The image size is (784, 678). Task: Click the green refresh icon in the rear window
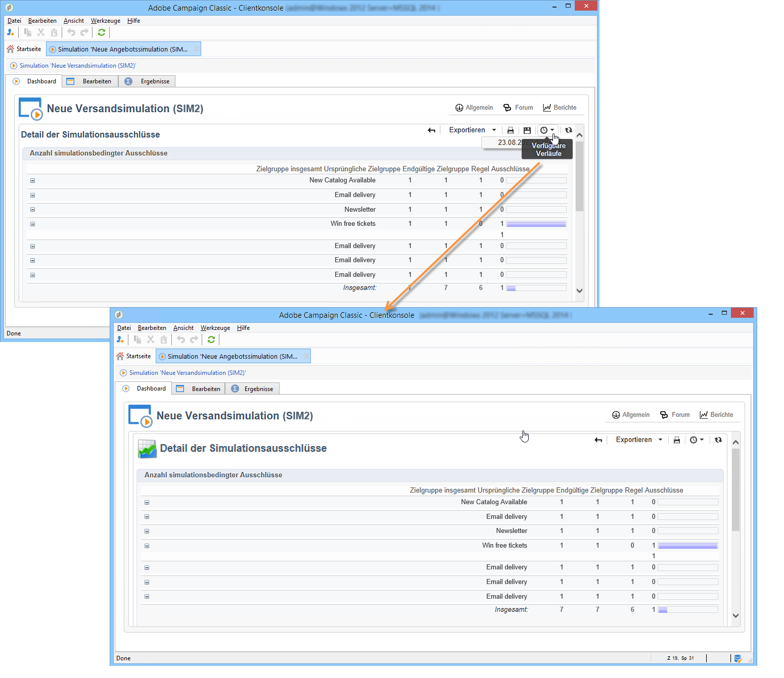102,32
